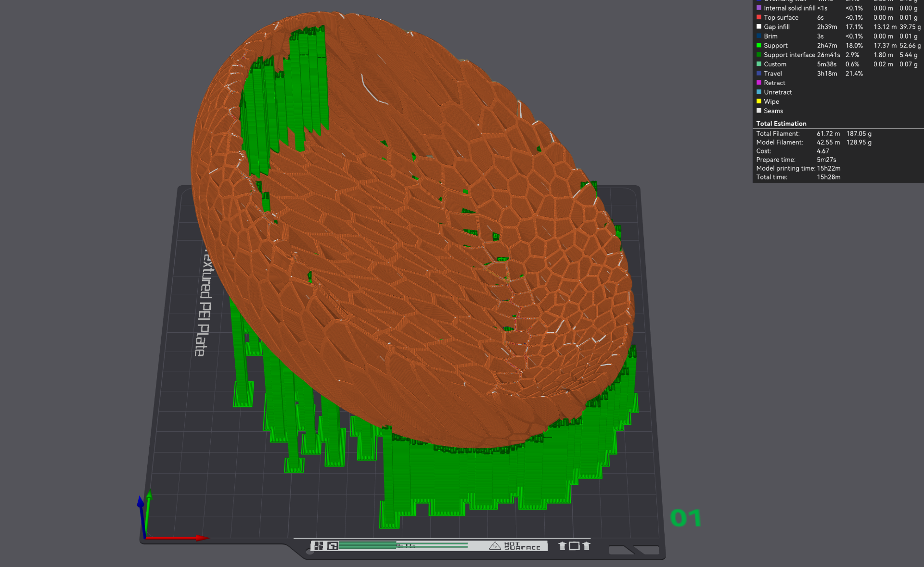Click the Total Estimation heading

coord(781,124)
